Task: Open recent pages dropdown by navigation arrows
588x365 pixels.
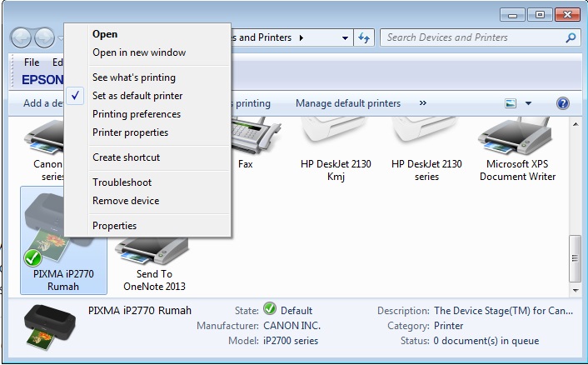Action: [60, 37]
